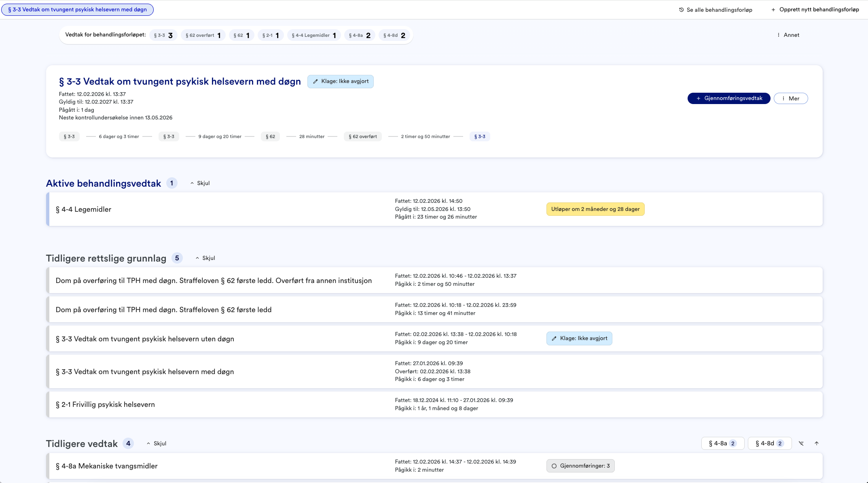The image size is (868, 483).
Task: Toggle § 4-4 Legemidler in vedtak summary
Action: pyautogui.click(x=314, y=35)
